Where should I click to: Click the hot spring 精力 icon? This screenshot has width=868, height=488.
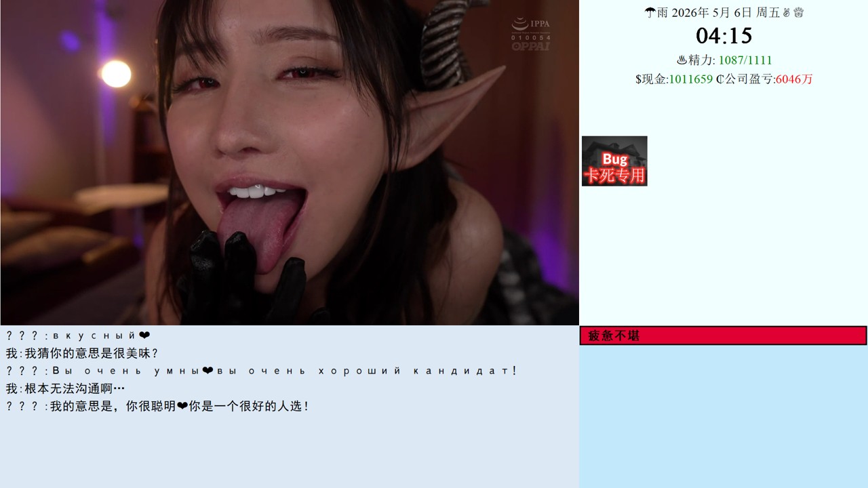(682, 60)
